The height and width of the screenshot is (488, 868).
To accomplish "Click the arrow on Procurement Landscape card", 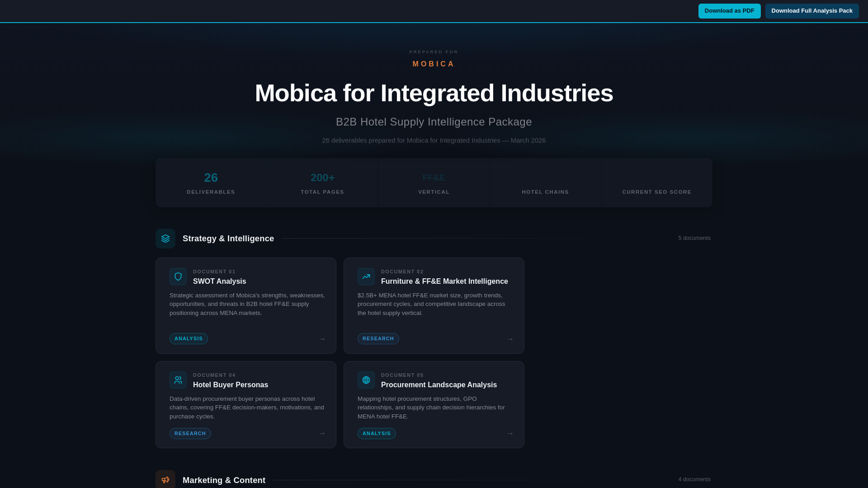I will point(510,434).
